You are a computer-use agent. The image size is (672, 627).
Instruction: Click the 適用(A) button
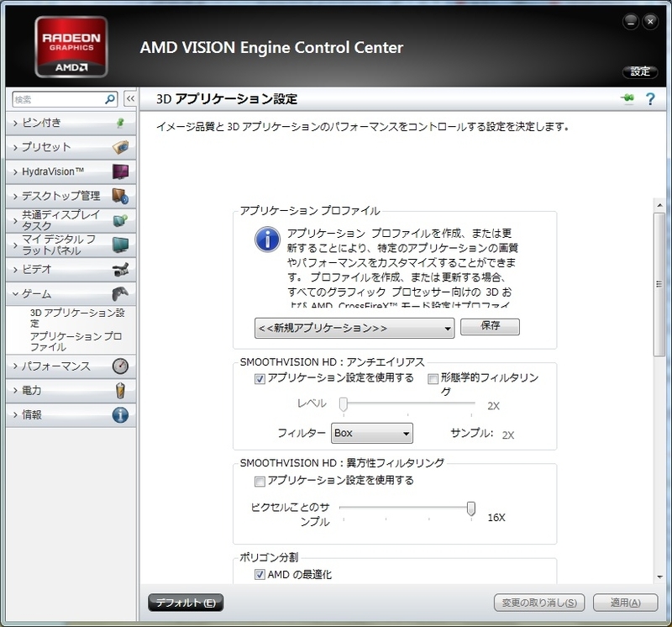click(625, 603)
